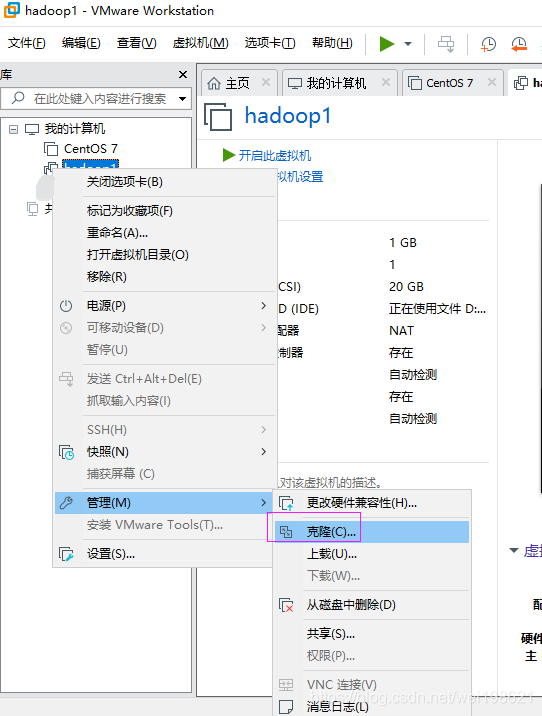
Task: Open the 选项卡(T) menu
Action: click(270, 43)
